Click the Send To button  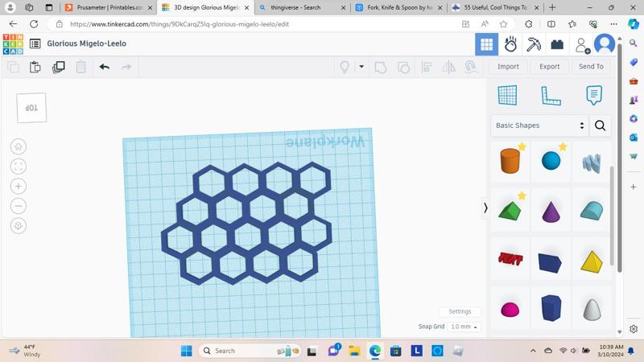click(591, 67)
